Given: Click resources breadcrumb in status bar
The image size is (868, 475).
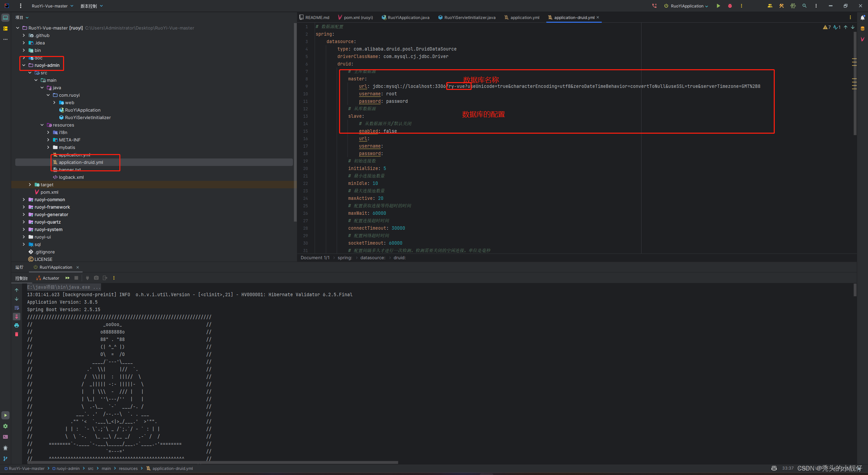Looking at the screenshot, I should point(128,469).
